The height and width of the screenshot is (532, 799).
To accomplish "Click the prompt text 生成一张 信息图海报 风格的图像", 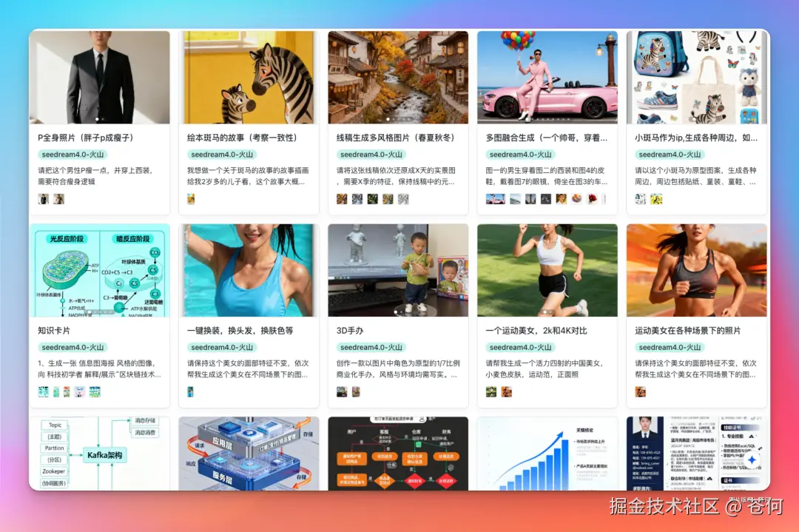I will click(99, 369).
